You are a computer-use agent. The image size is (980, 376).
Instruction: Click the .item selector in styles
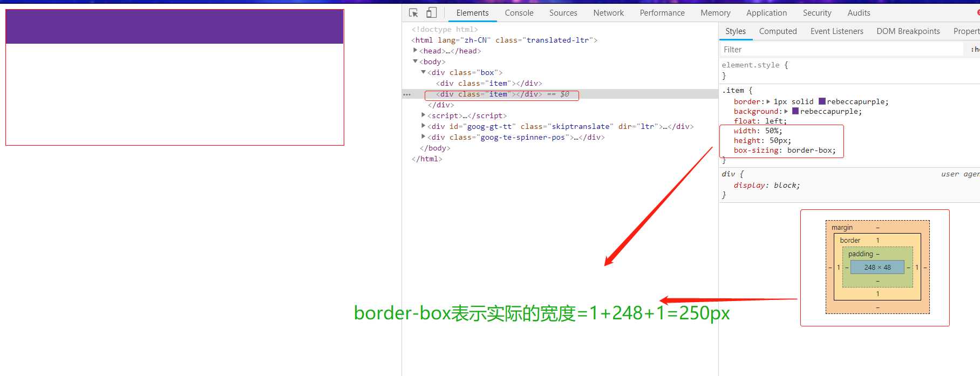click(733, 91)
